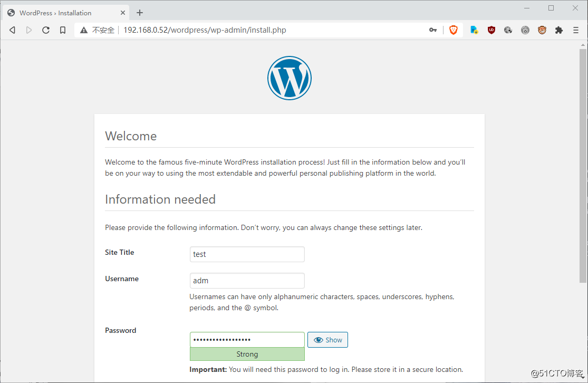Click the gray round extension icon
The height and width of the screenshot is (383, 588).
click(525, 30)
